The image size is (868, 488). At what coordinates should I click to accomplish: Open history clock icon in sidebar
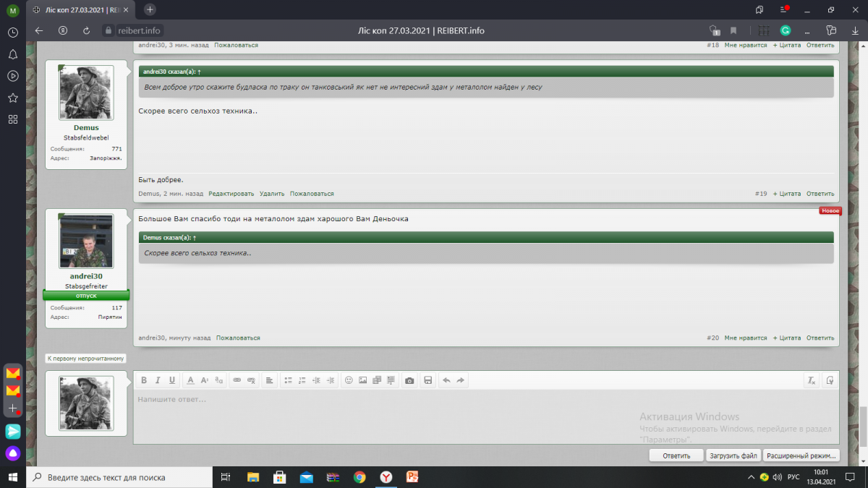(x=12, y=33)
